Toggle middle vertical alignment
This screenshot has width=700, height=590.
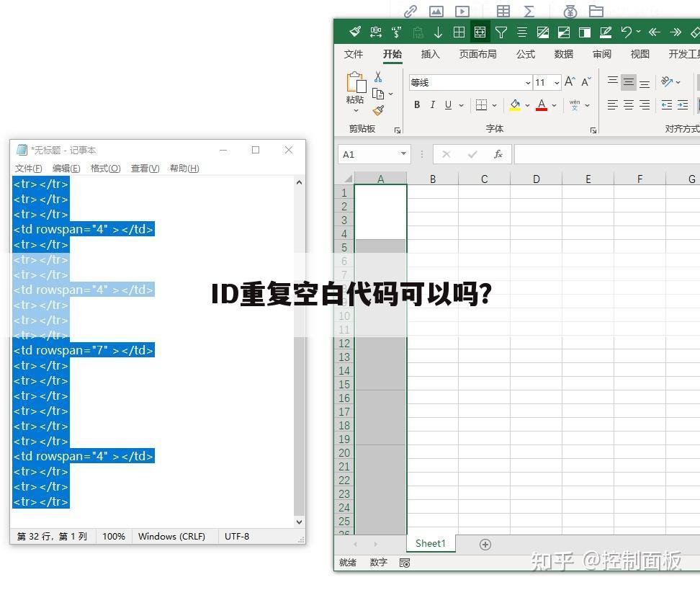click(x=628, y=82)
